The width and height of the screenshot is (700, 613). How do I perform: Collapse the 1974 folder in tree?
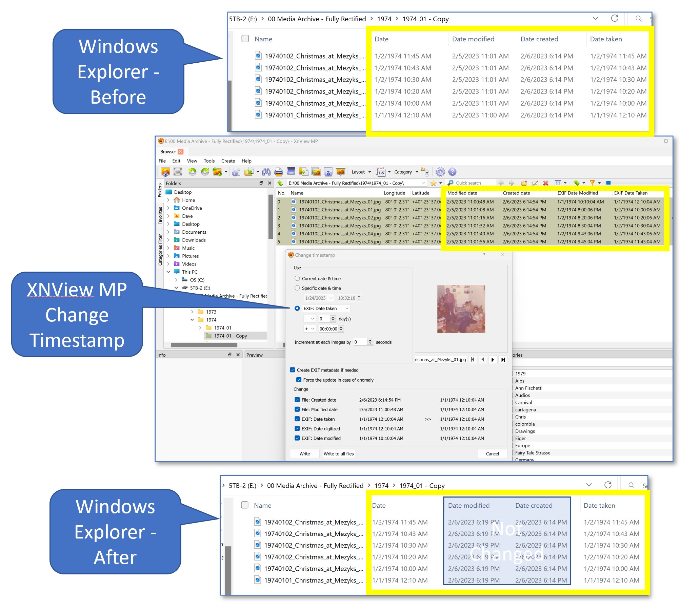[x=192, y=319]
